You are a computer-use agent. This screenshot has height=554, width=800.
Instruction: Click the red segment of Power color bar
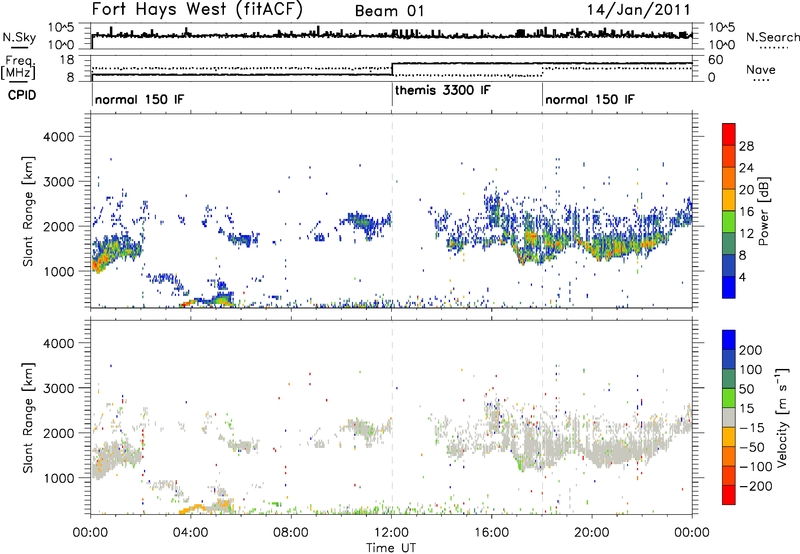(x=729, y=134)
